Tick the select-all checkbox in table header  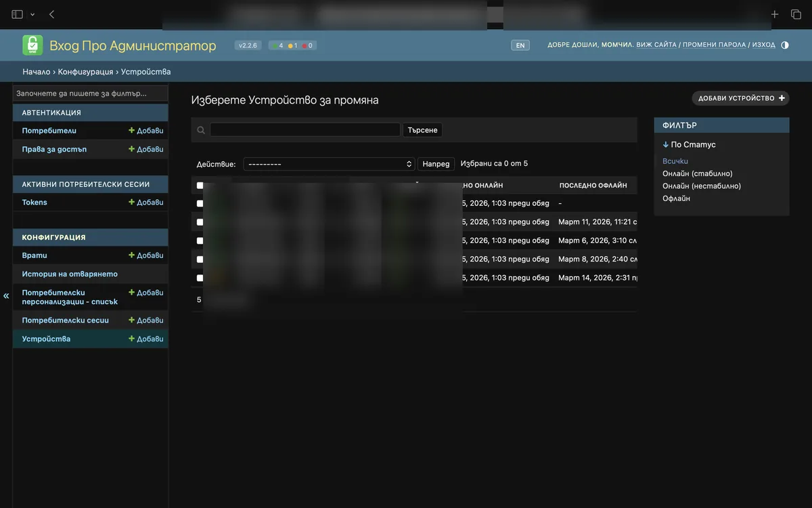[200, 186]
